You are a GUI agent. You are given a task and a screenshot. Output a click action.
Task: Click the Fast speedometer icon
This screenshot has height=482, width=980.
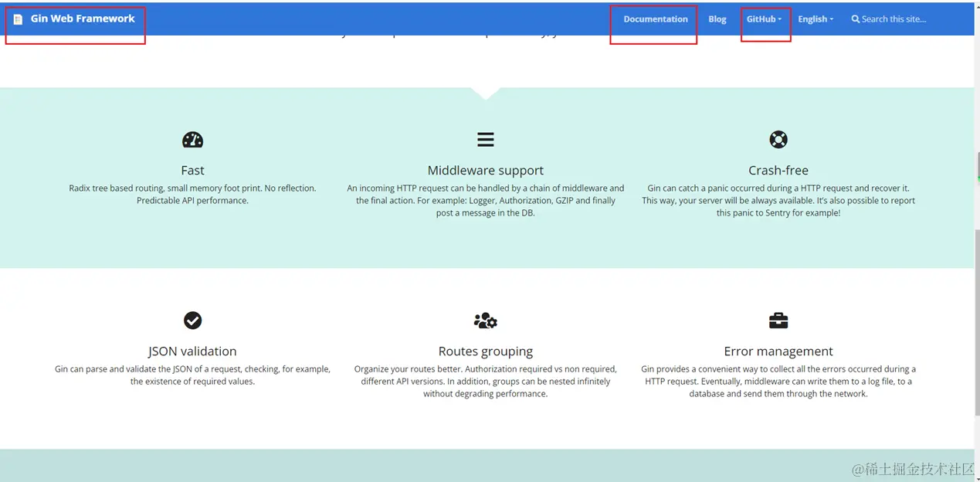[x=192, y=140]
